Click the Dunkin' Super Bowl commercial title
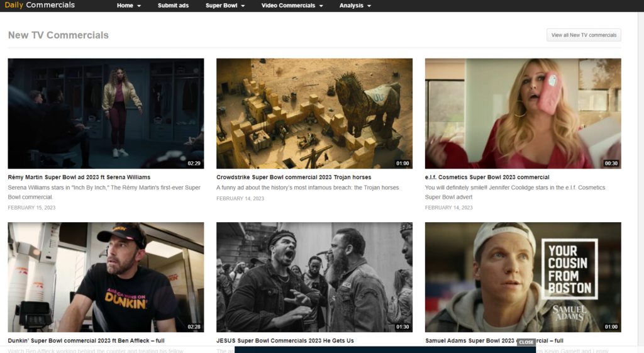Viewport: 644px width, 353px height. click(x=86, y=340)
